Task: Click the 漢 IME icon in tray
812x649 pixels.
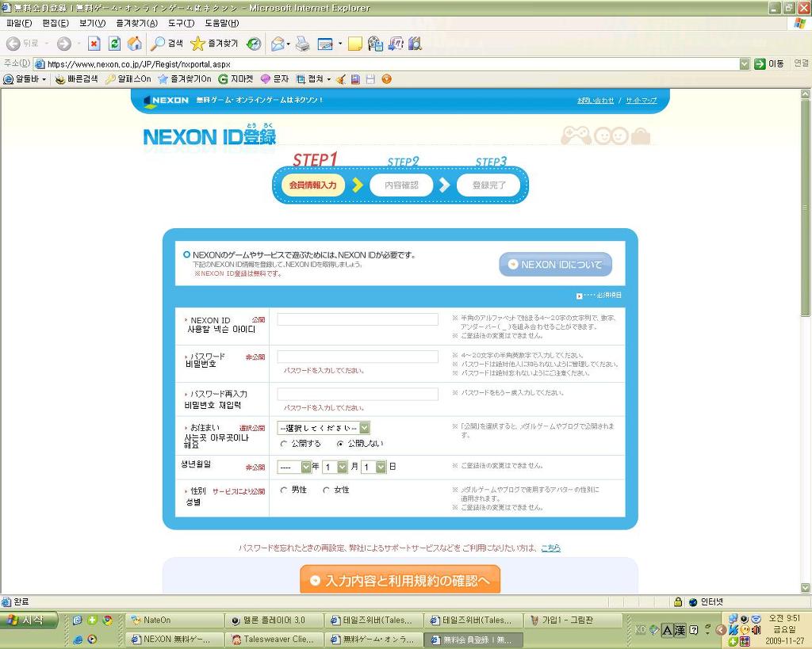Action: pyautogui.click(x=680, y=630)
